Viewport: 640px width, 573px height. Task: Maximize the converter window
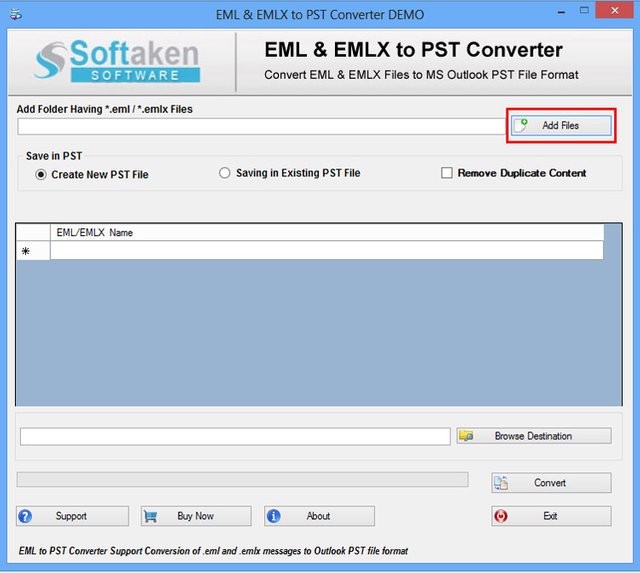pos(584,11)
